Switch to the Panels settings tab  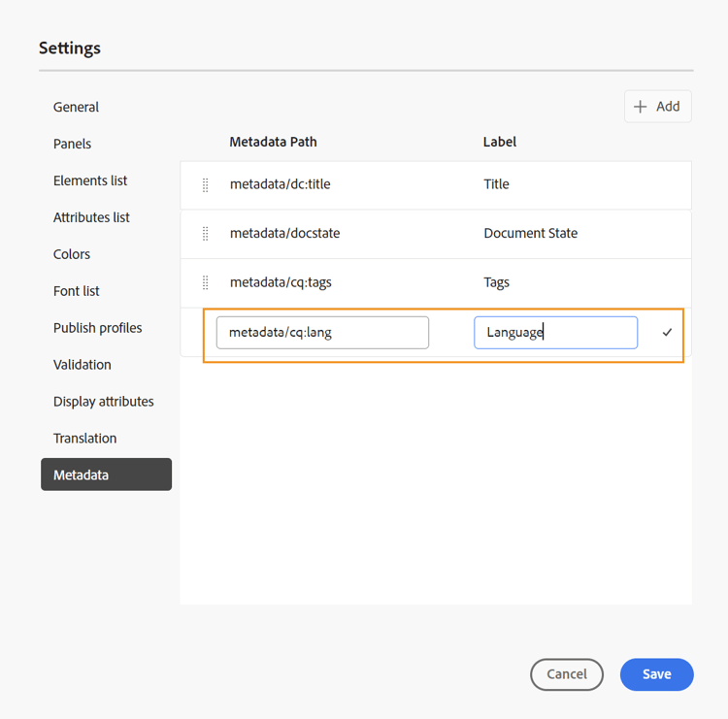(73, 144)
